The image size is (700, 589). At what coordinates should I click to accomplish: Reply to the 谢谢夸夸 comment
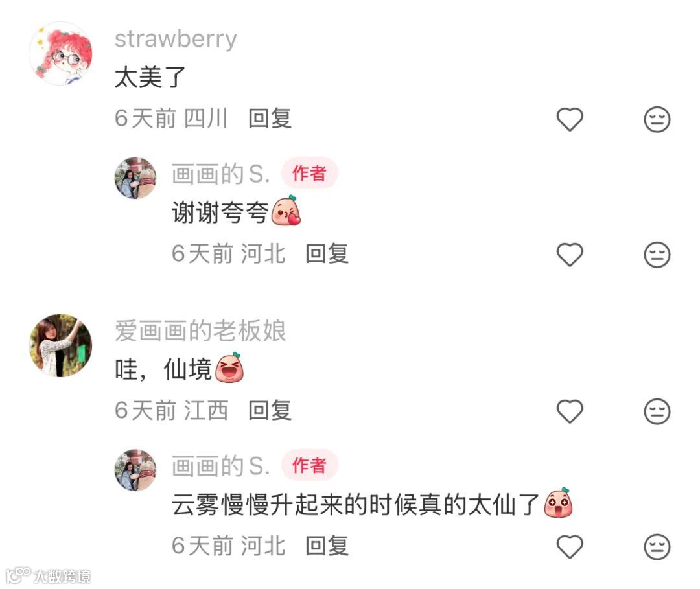point(327,255)
